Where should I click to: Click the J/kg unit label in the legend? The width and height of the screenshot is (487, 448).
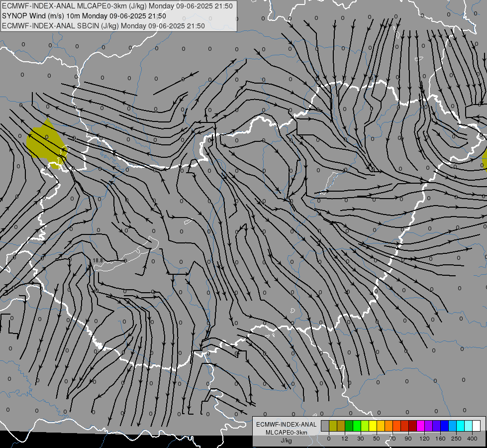pyautogui.click(x=287, y=441)
